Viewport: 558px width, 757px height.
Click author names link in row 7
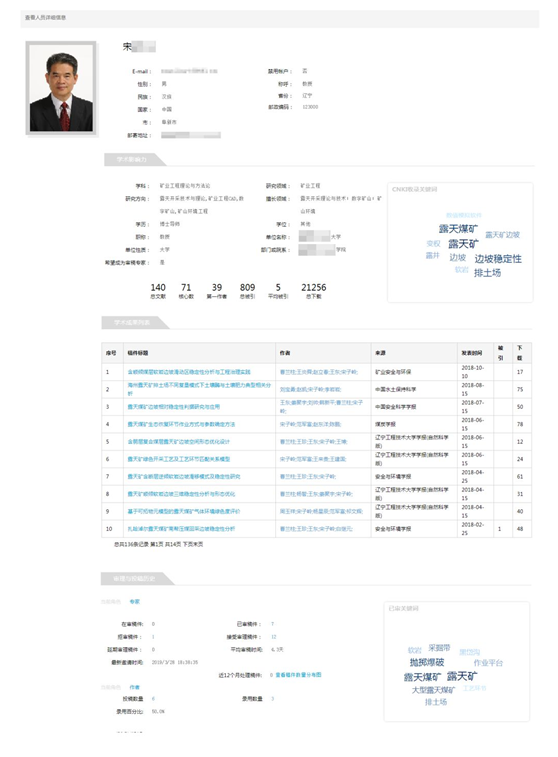[x=308, y=477]
